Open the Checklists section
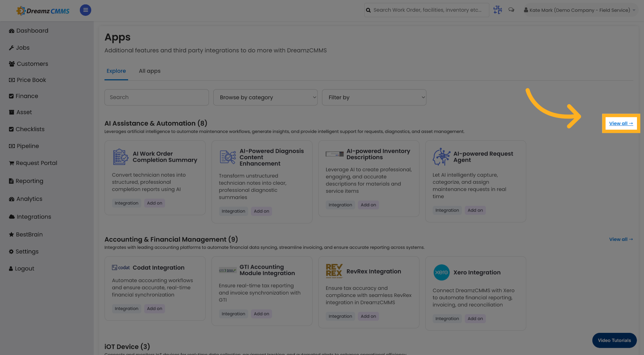 [x=30, y=129]
